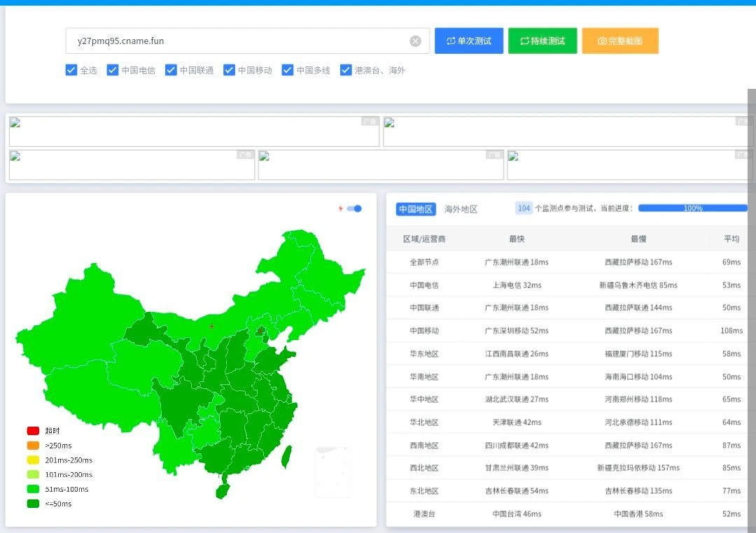
Task: Click the red timeout legend swatch
Action: 33,431
